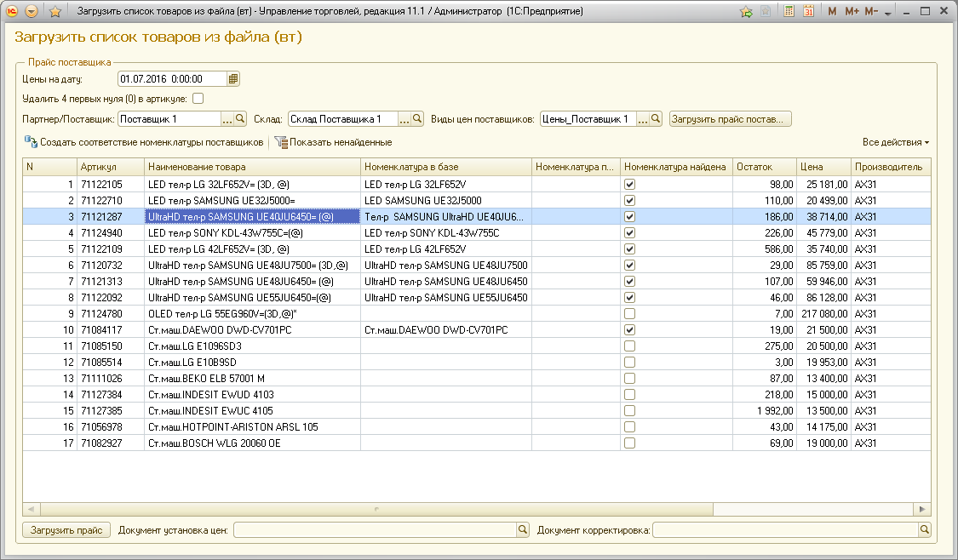Image resolution: width=958 pixels, height=560 pixels.
Task: Open the Все действия menu
Action: pyautogui.click(x=896, y=142)
